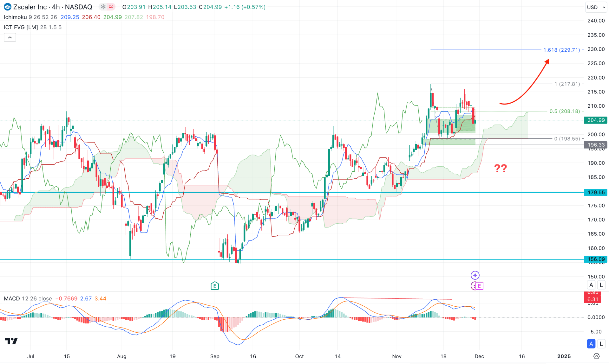Toggle log scale L on MACD pane
This screenshot has width=609, height=364.
pos(601,344)
